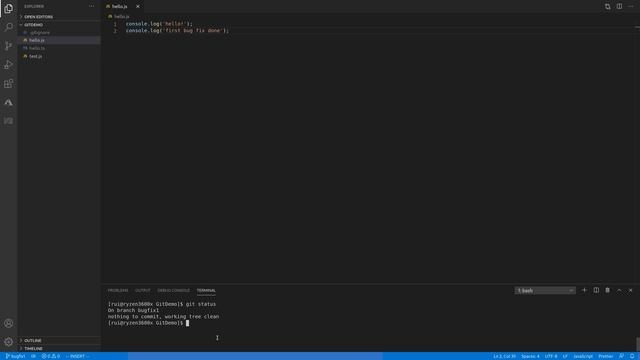Place cursor in 'first bug fix done' line
Screen dimensions: 640x360
point(177,31)
